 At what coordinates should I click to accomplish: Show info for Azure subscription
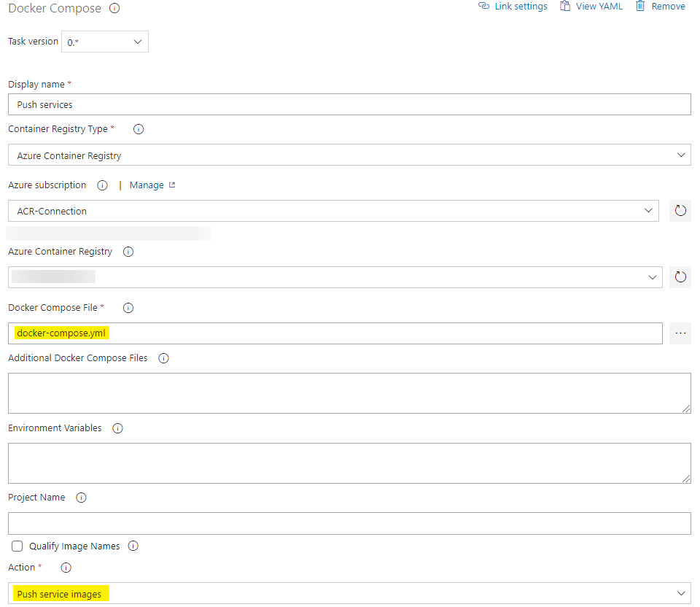[102, 185]
